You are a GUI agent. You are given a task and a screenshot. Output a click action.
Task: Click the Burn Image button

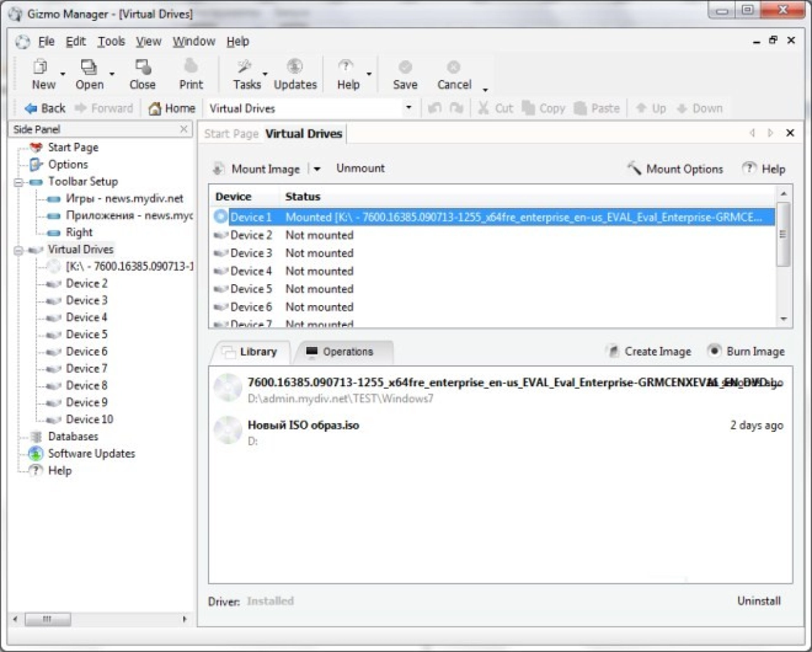pyautogui.click(x=747, y=351)
